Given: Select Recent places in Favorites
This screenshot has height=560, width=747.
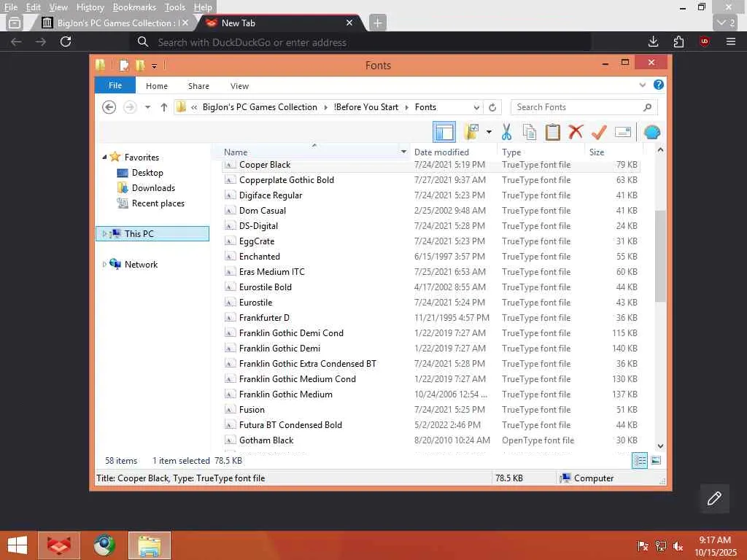Looking at the screenshot, I should pyautogui.click(x=158, y=203).
